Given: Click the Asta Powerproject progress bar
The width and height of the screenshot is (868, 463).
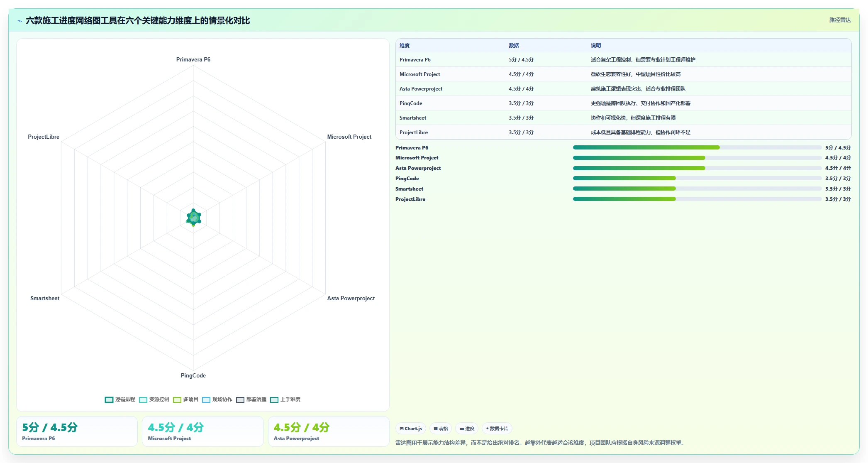Looking at the screenshot, I should click(697, 168).
